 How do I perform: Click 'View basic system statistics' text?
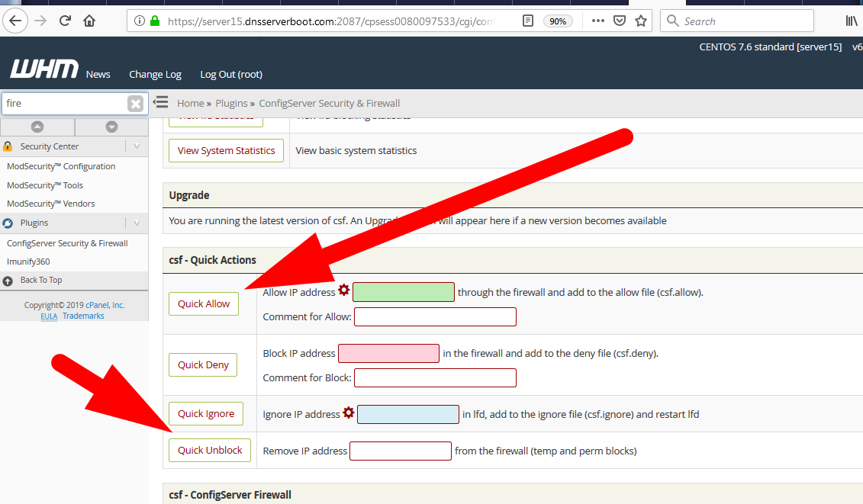(356, 151)
